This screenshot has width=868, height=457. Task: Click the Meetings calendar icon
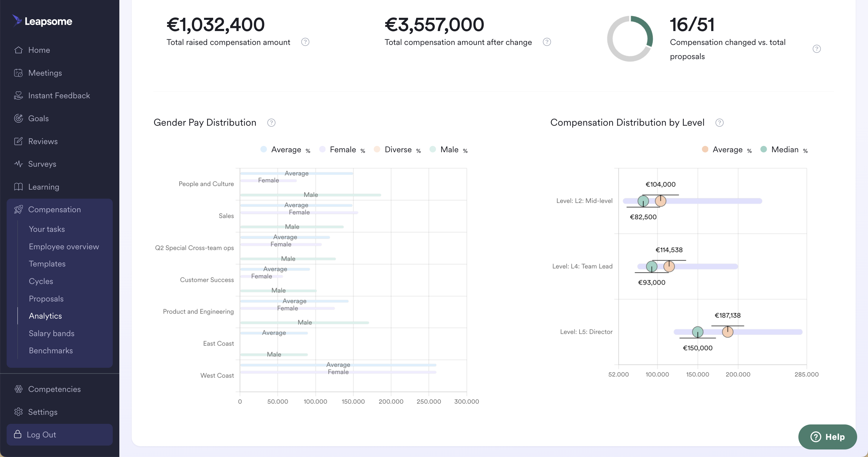click(18, 73)
